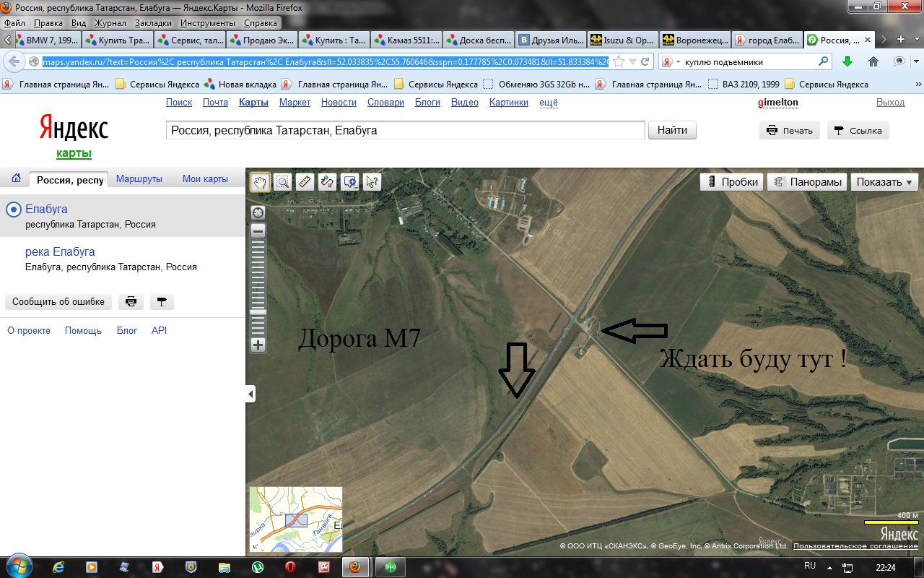Select the Елабуга result radio button
The width and height of the screenshot is (924, 578).
[x=13, y=210]
